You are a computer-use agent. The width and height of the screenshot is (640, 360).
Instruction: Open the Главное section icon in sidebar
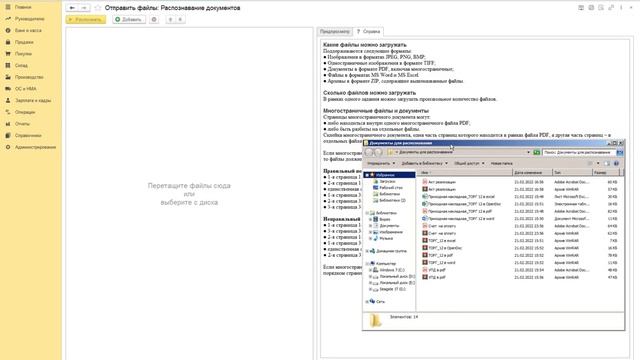pos(8,7)
